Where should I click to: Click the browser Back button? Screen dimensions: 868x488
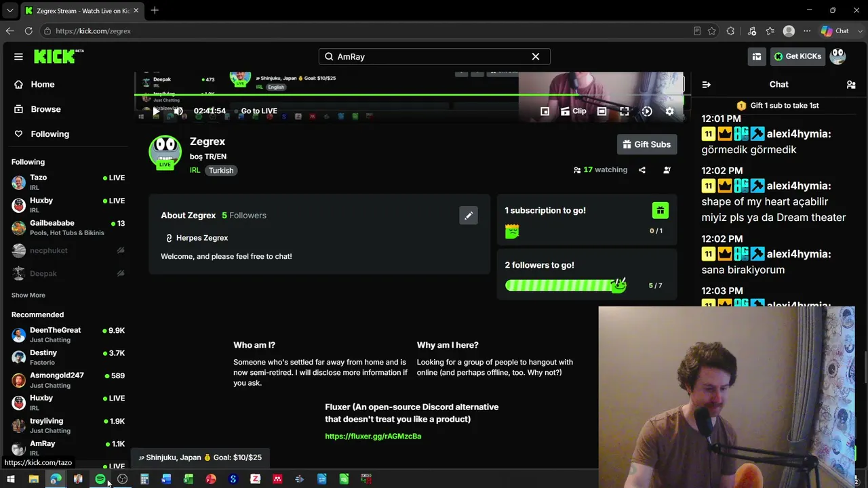click(x=9, y=30)
